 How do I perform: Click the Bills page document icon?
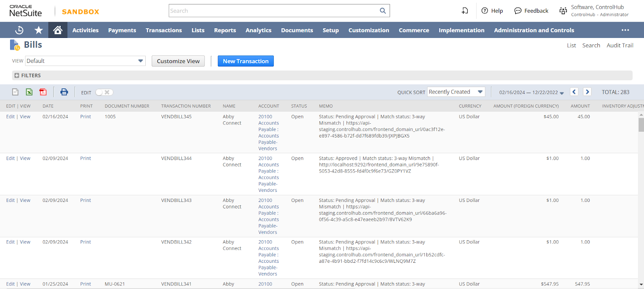14,45
